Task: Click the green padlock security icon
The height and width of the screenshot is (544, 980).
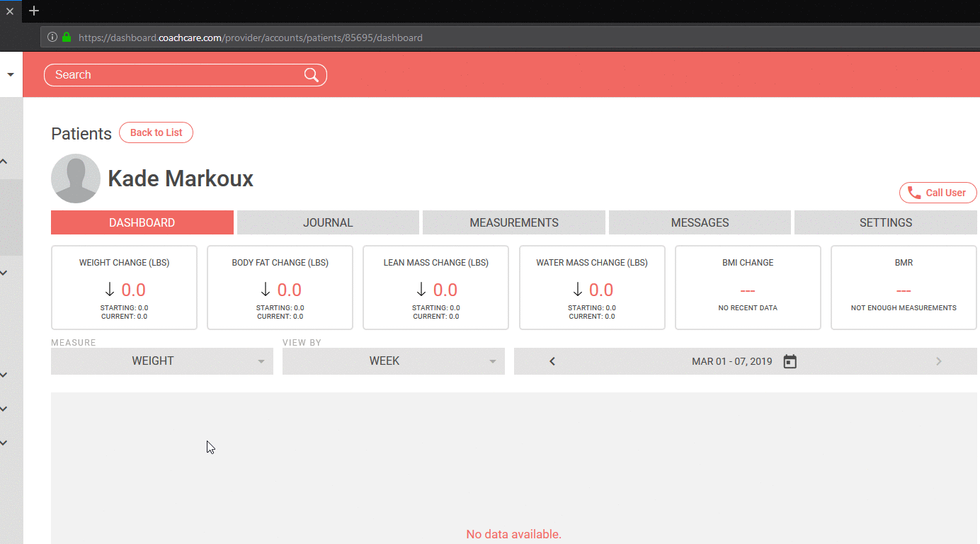Action: pyautogui.click(x=67, y=38)
